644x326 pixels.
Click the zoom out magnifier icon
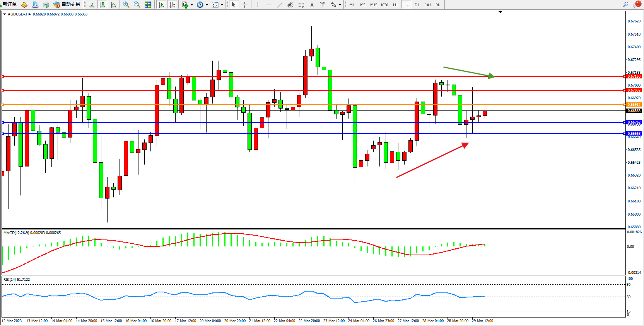click(x=137, y=5)
